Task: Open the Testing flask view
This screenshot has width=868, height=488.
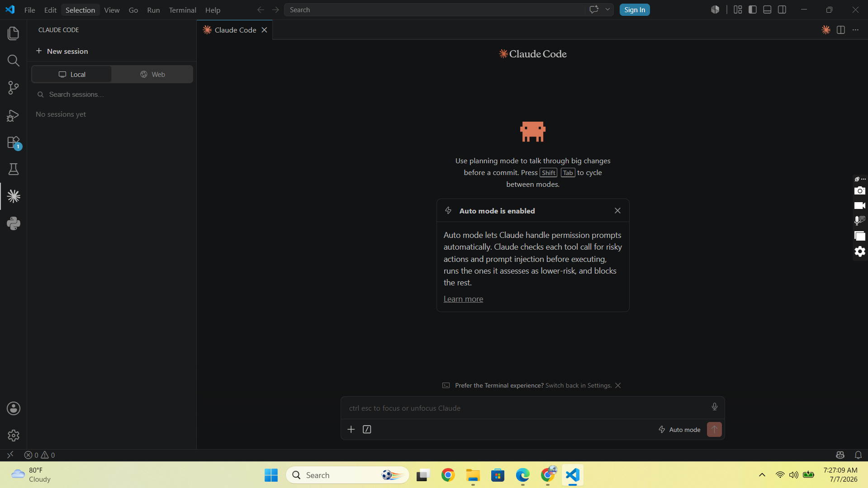Action: pos(14,169)
